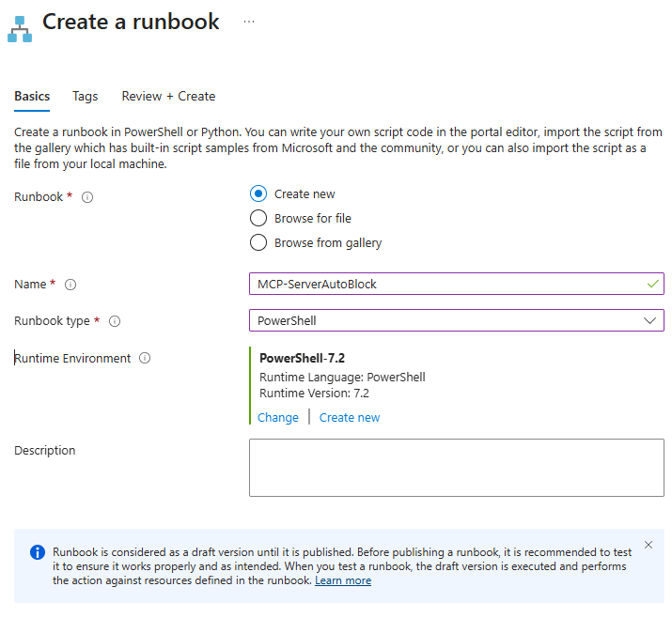The height and width of the screenshot is (618, 672).
Task: Show info tooltip for Runbook field
Action: 87,197
